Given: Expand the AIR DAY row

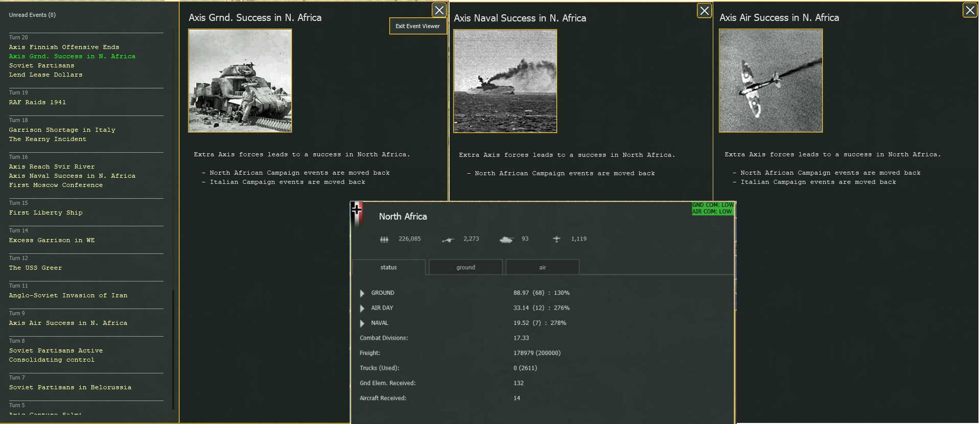Looking at the screenshot, I should [362, 308].
